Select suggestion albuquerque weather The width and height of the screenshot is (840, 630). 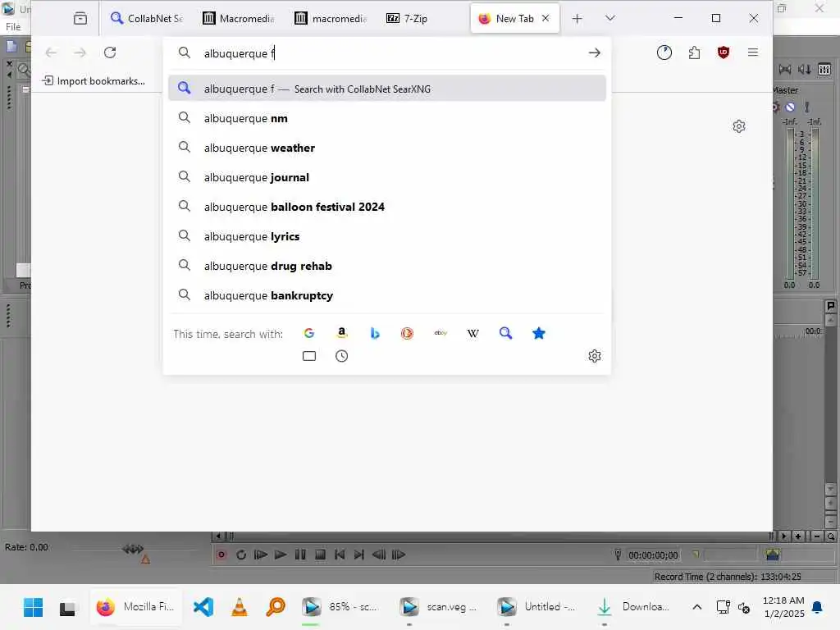[387, 148]
